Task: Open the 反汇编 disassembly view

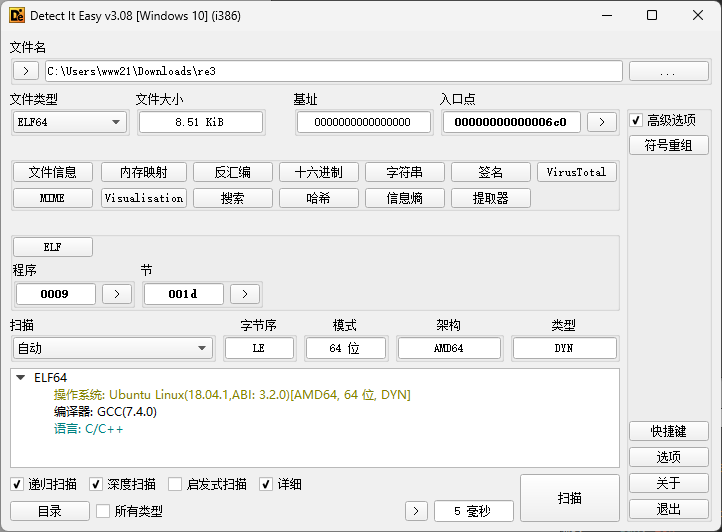Action: point(233,172)
